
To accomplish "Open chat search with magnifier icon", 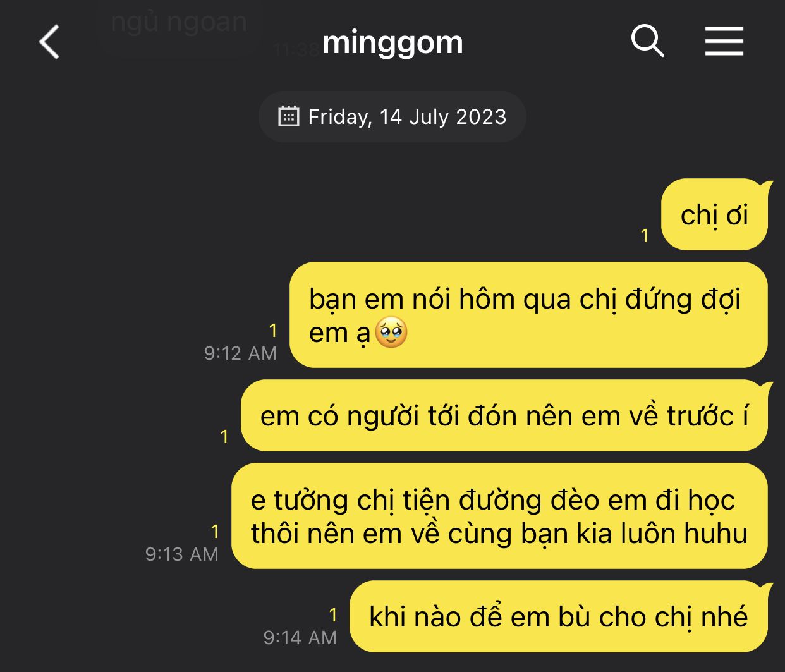I will (x=647, y=42).
